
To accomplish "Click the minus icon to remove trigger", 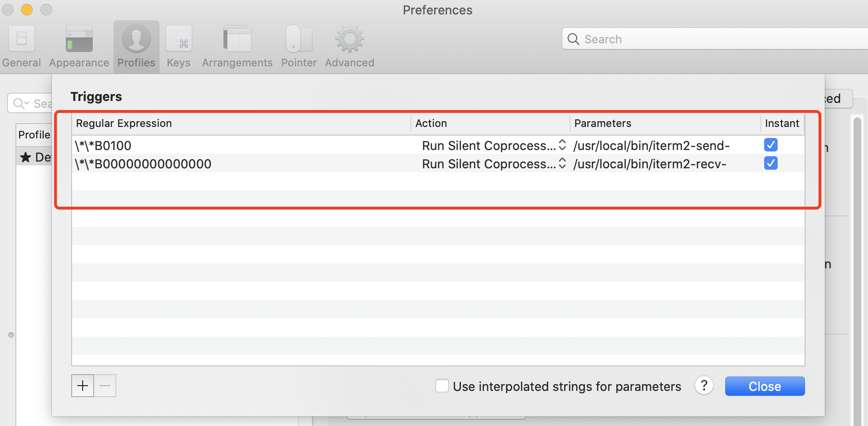I will 105,386.
